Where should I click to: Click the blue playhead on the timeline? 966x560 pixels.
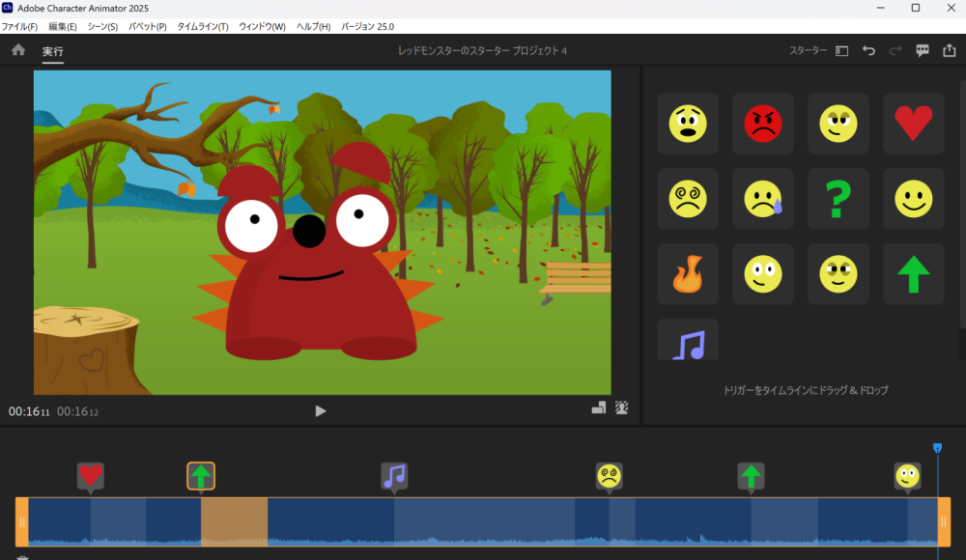coord(937,448)
